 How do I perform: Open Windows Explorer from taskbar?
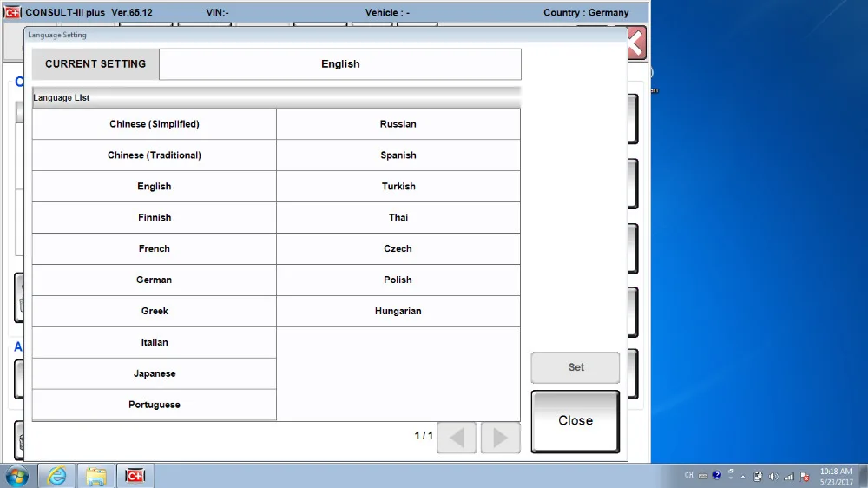(95, 476)
